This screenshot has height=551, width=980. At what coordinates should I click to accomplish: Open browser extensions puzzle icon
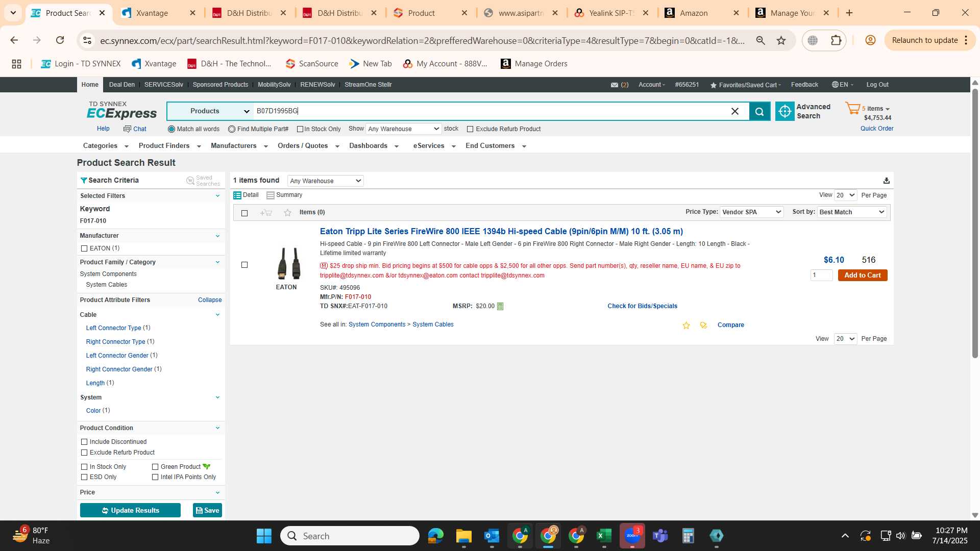[836, 40]
